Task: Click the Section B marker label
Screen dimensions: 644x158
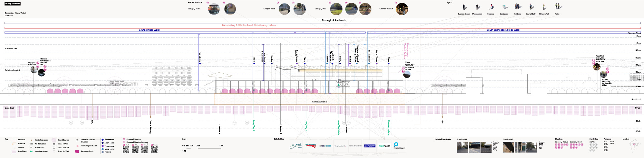Action: pos(281,129)
